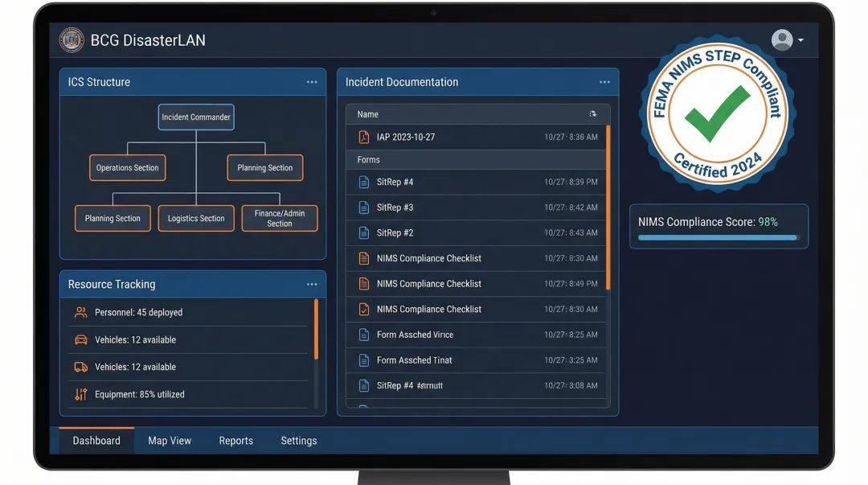
Task: Open Incident Documentation panel more options
Action: coord(604,82)
